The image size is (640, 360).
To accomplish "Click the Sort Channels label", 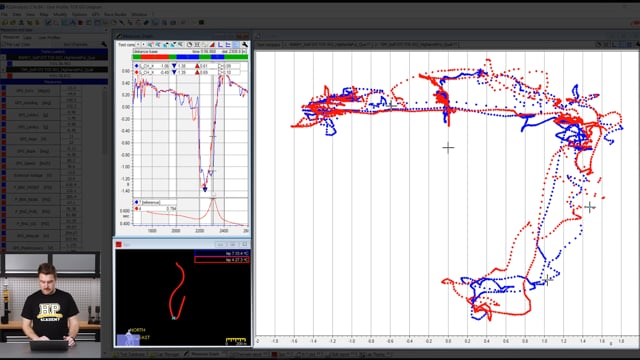I will tap(76, 44).
